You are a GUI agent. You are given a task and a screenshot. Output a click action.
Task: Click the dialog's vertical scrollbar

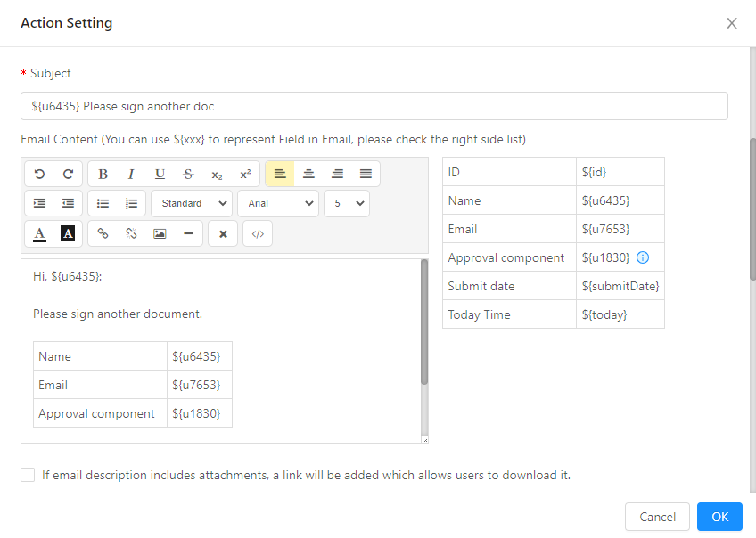752,209
